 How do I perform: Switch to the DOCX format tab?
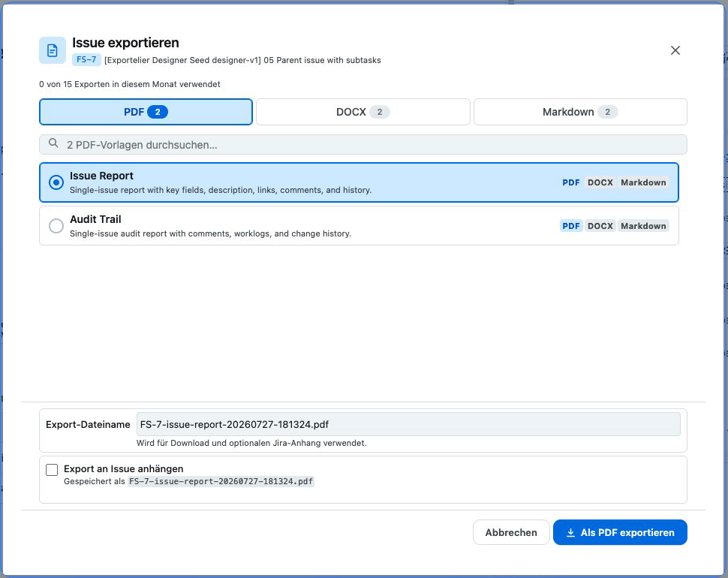point(363,112)
